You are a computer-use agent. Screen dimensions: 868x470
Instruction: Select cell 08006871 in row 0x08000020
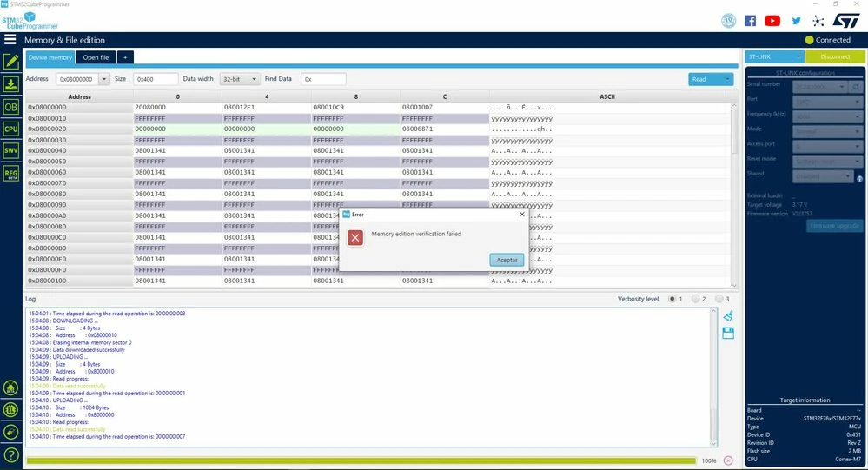point(445,129)
